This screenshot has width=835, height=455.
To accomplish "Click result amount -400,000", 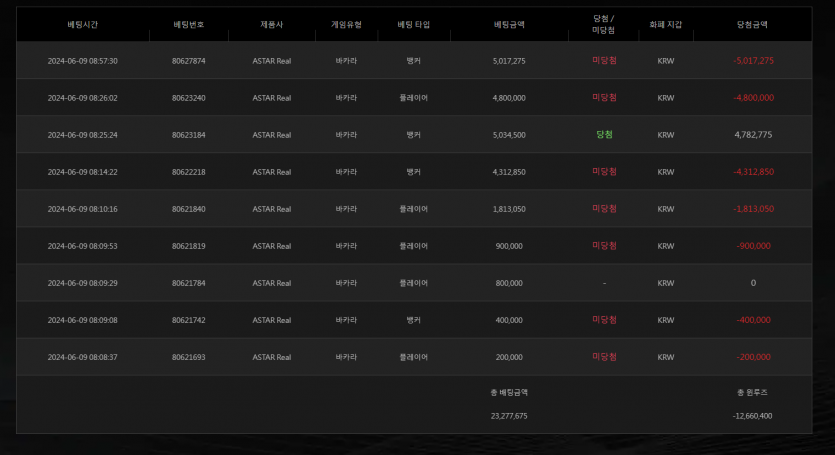I will [753, 320].
